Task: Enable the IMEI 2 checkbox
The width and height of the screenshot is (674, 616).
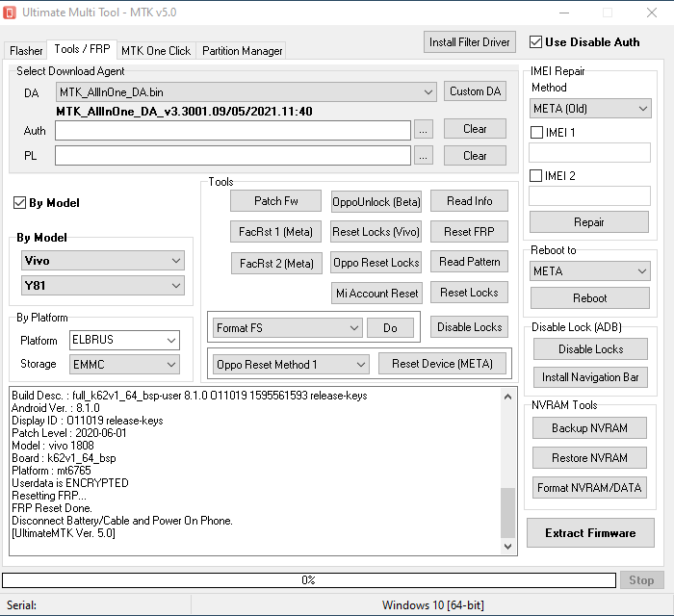Action: click(535, 176)
